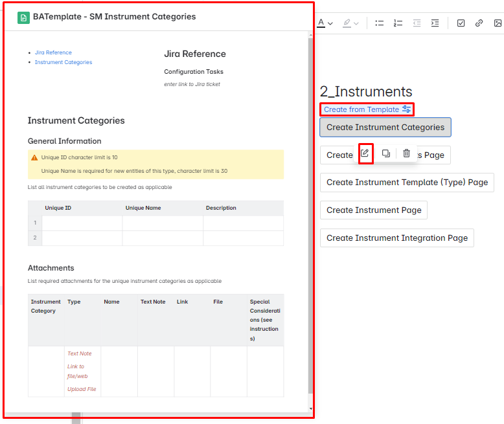Viewport: 504px width, 424px height.
Task: Click the 2_Instruments heading
Action: 366,91
